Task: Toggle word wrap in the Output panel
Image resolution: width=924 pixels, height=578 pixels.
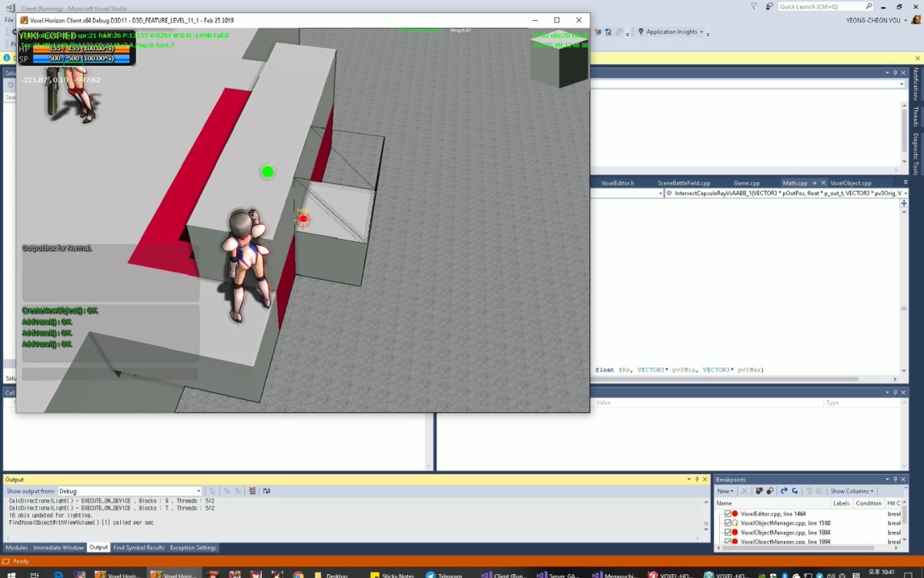Action: pyautogui.click(x=266, y=491)
